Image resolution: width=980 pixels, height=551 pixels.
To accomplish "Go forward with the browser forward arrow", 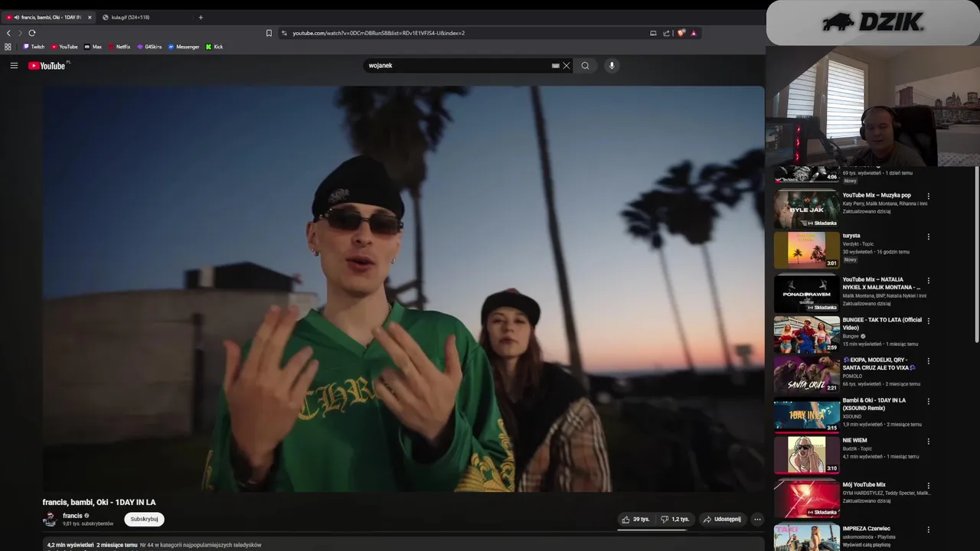I will tap(20, 33).
